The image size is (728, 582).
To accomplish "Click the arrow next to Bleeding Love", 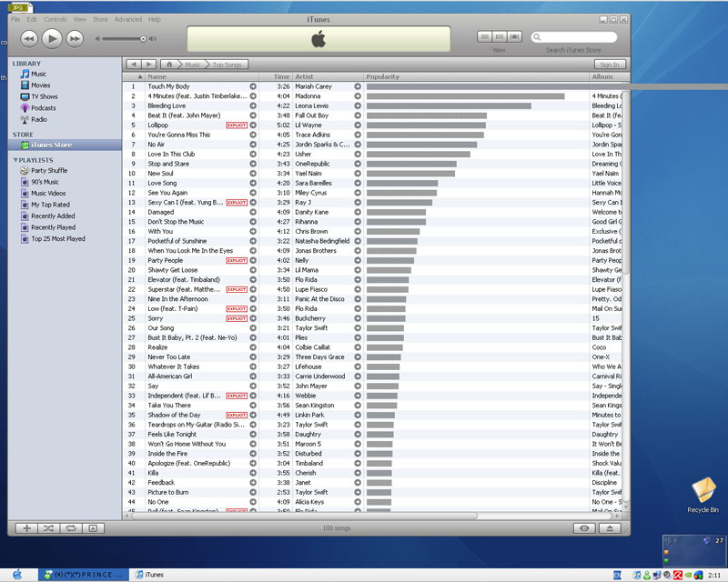I will [253, 105].
